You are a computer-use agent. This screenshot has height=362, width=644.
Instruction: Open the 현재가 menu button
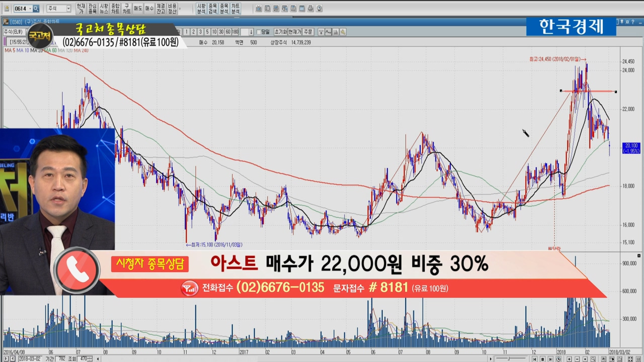tap(81, 9)
